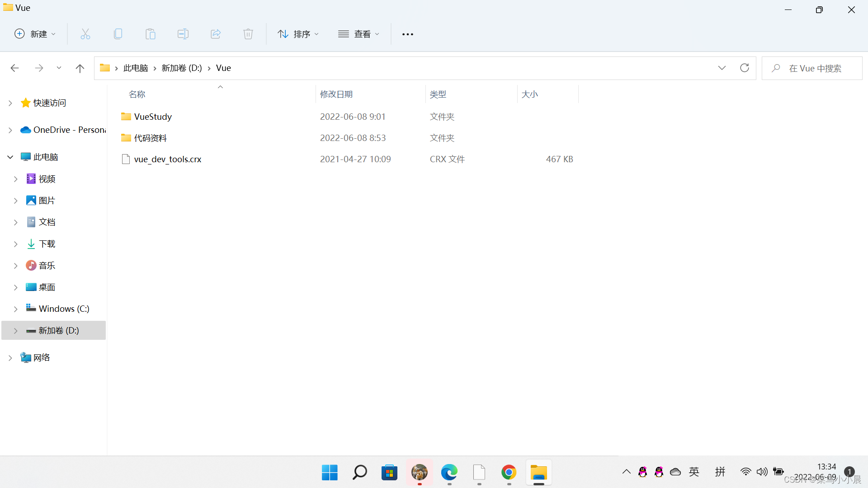Open Pictures in the sidebar

(x=47, y=200)
